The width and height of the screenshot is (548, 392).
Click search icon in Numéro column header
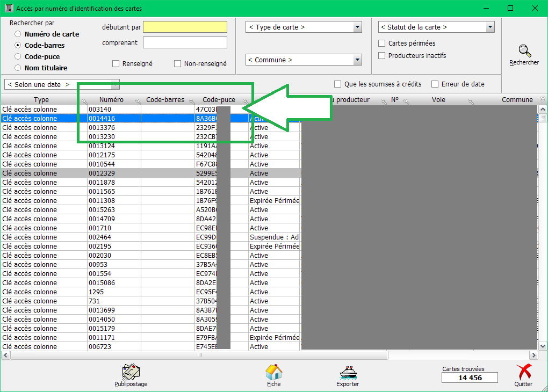[x=138, y=101]
